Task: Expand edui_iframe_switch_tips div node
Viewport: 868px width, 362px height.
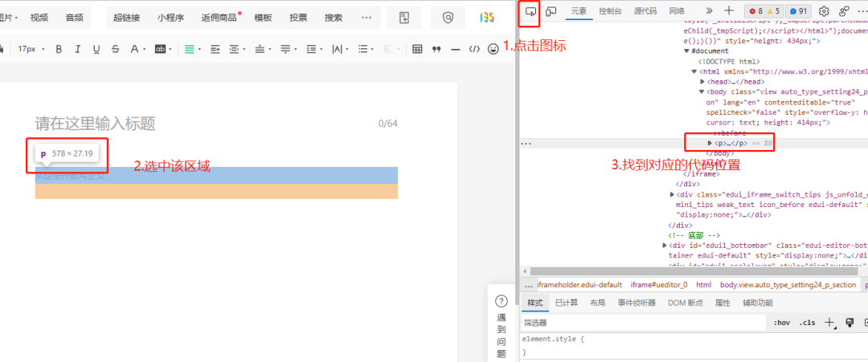Action: pos(672,194)
